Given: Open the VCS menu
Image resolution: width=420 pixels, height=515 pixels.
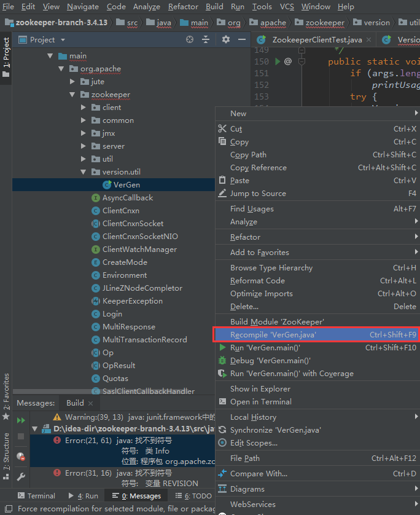Looking at the screenshot, I should click(287, 7).
